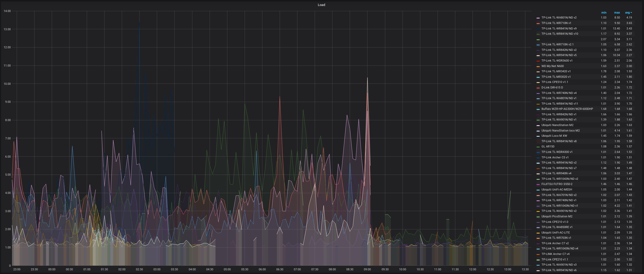Select legend label TP-Link TL-WA850RE v1
Image resolution: width=644 pixels, height=274 pixels.
tap(557, 227)
